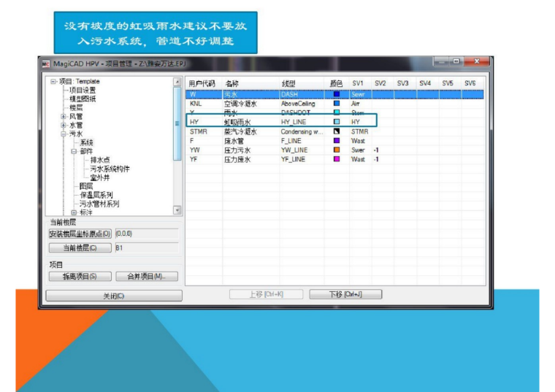Screen dimensions: 555x392
Task: Click the MagiCAD app icon in title bar
Action: [45, 64]
